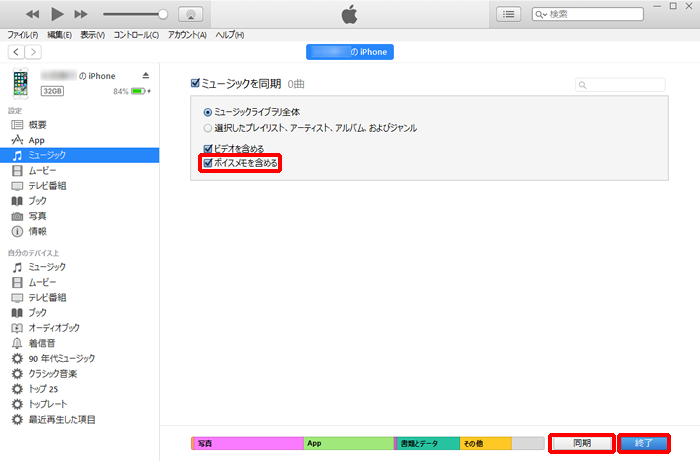
Task: Select the 選択したプレイリスト radio option
Action: point(208,128)
